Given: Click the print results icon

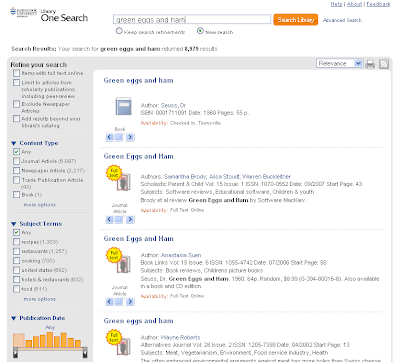Looking at the screenshot, I should 370,64.
